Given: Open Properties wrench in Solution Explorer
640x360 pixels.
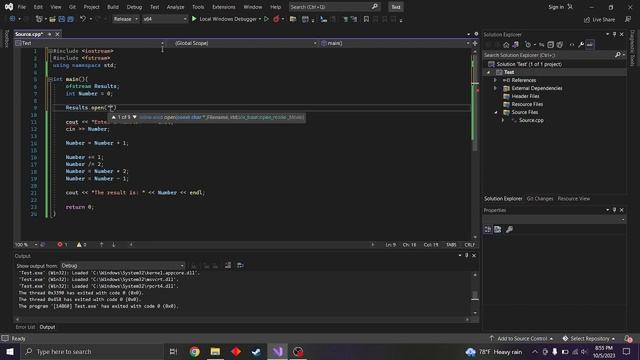Looking at the screenshot, I should pos(581,45).
